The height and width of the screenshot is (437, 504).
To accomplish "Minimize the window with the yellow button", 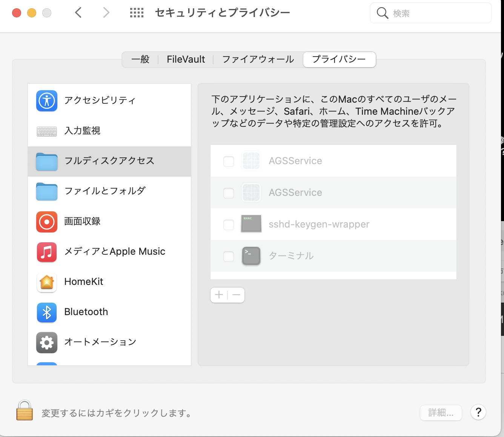I will tap(32, 13).
